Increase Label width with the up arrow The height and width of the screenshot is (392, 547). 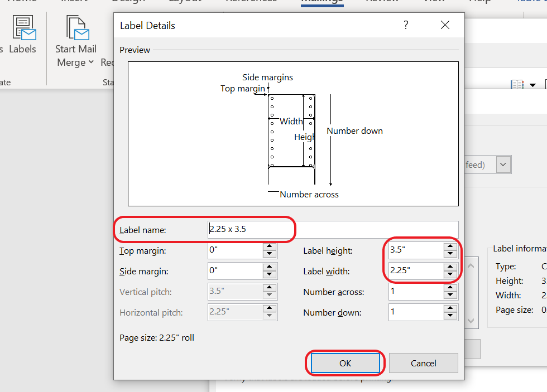(x=450, y=267)
